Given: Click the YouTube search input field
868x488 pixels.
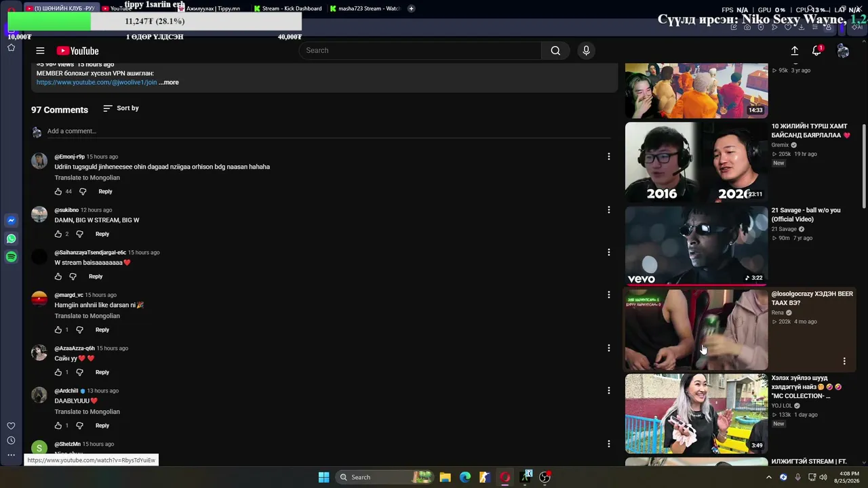Looking at the screenshot, I should pos(420,51).
